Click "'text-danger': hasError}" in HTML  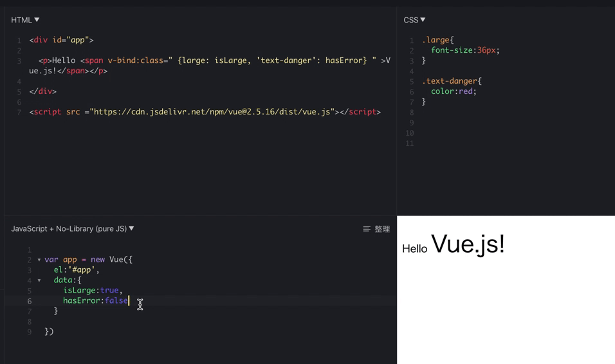(x=312, y=60)
